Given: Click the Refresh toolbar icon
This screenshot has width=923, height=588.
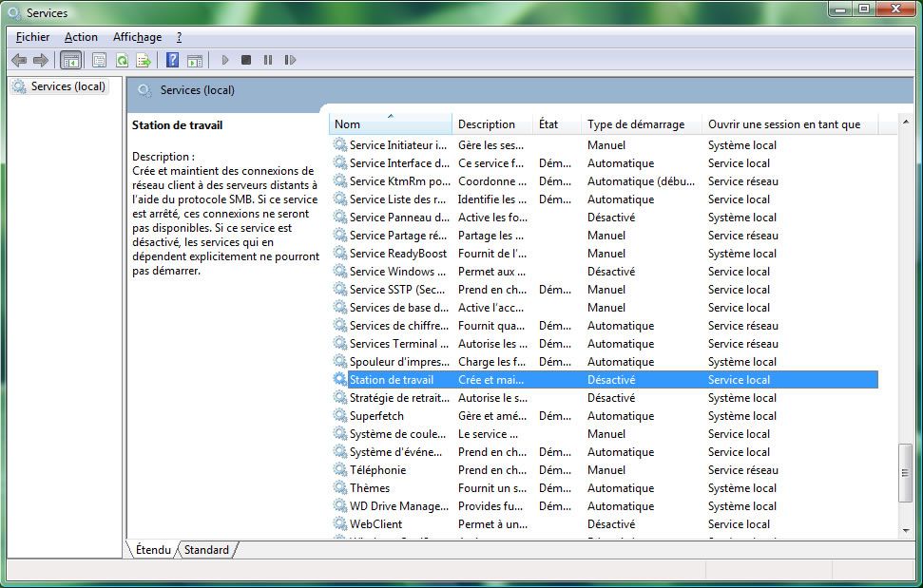Looking at the screenshot, I should pos(122,60).
